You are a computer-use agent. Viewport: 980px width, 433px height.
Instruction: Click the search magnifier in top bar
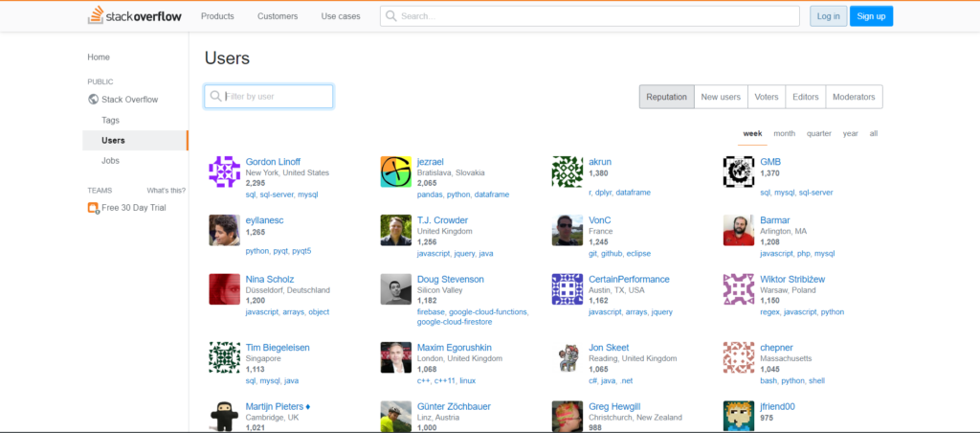click(391, 16)
